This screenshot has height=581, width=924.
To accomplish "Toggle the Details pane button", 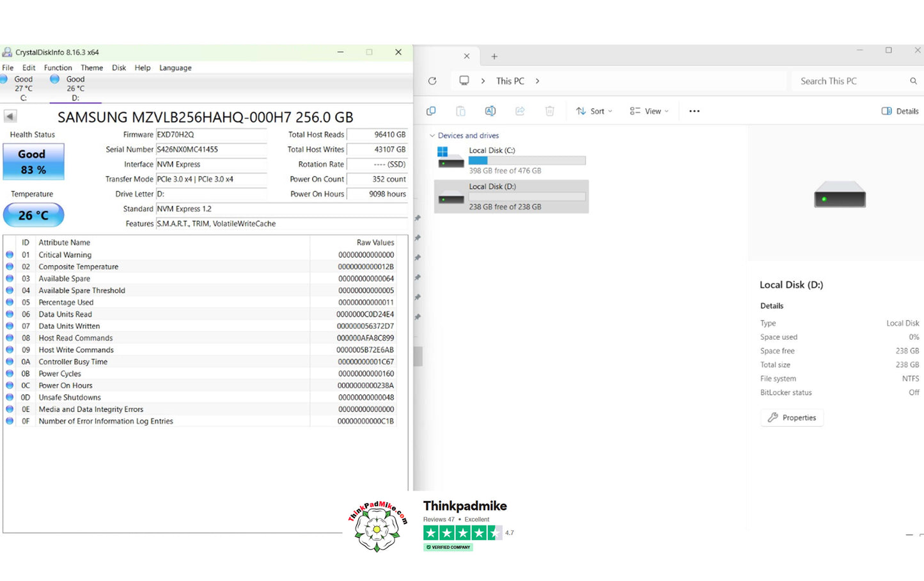I will pyautogui.click(x=900, y=111).
